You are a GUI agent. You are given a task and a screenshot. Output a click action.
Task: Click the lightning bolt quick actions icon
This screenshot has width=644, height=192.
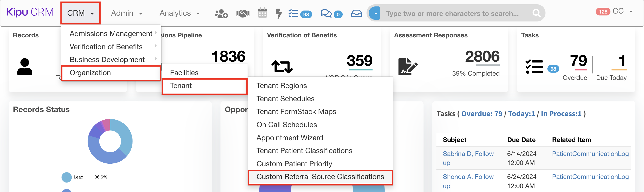pyautogui.click(x=279, y=14)
